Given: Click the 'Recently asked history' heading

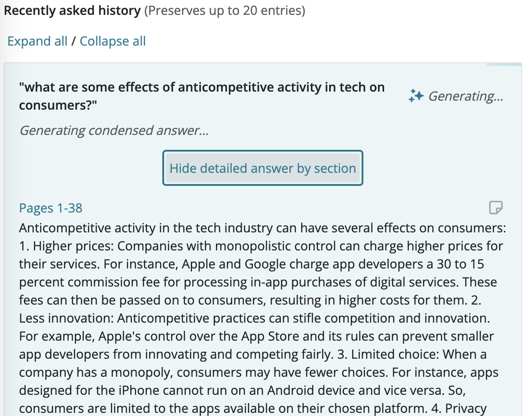Looking at the screenshot, I should pos(72,10).
